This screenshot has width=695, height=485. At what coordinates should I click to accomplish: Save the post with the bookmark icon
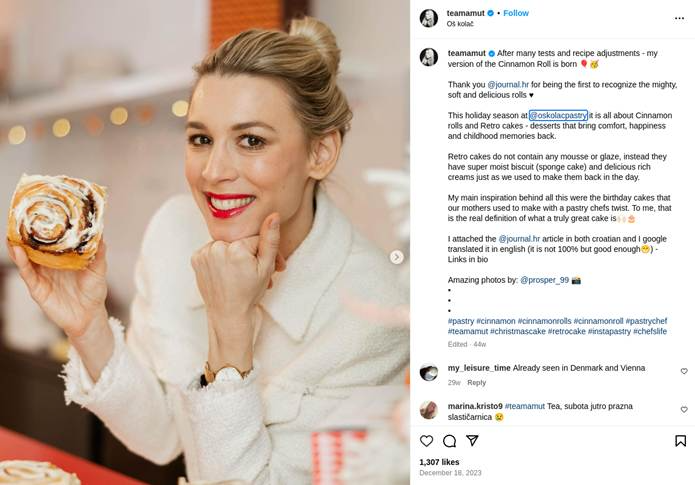680,441
